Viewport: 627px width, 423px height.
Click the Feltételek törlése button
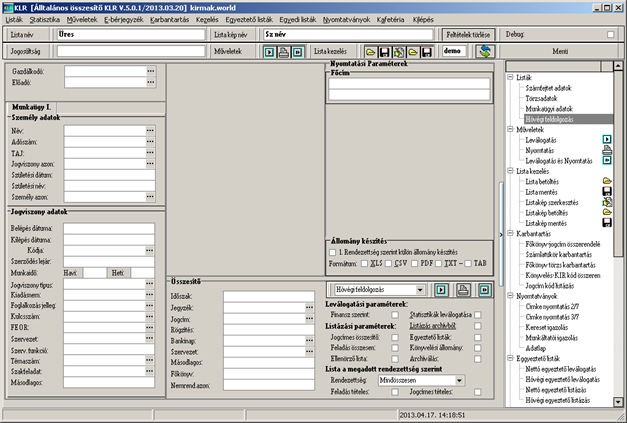(x=468, y=35)
